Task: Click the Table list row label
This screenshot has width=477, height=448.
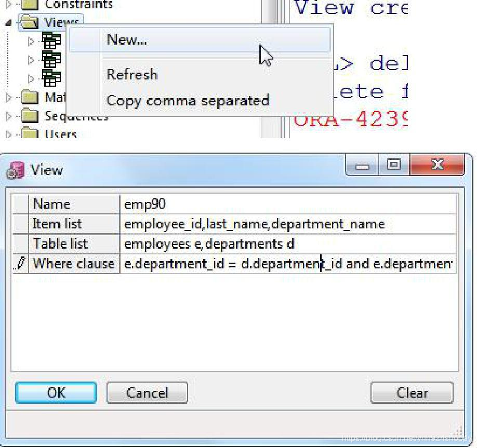Action: tap(60, 244)
